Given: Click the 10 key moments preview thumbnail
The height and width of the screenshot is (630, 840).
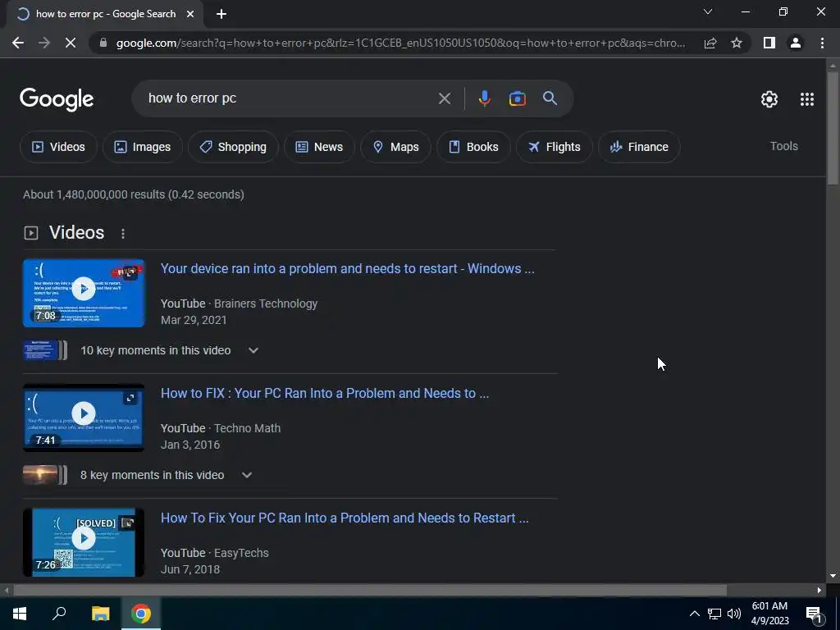Looking at the screenshot, I should (45, 350).
